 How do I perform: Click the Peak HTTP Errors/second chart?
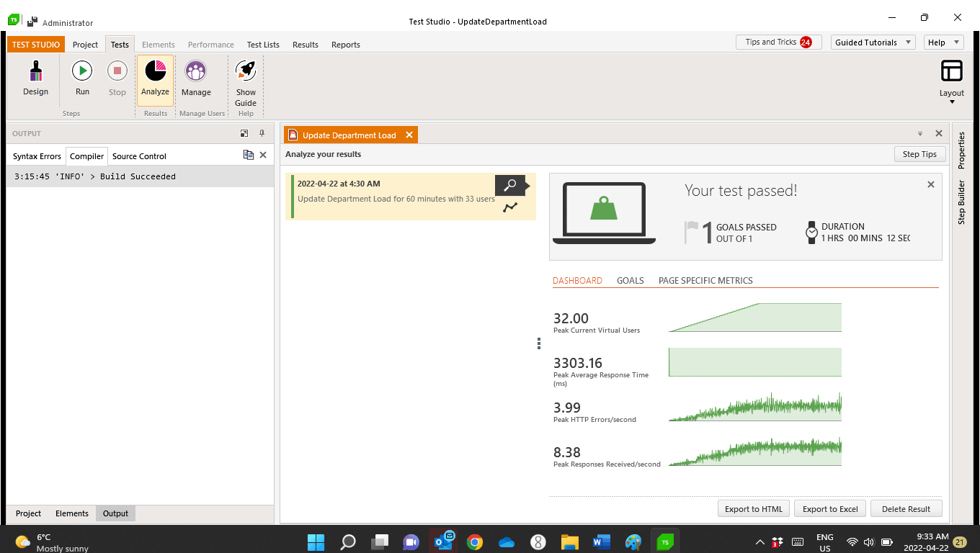coord(755,407)
